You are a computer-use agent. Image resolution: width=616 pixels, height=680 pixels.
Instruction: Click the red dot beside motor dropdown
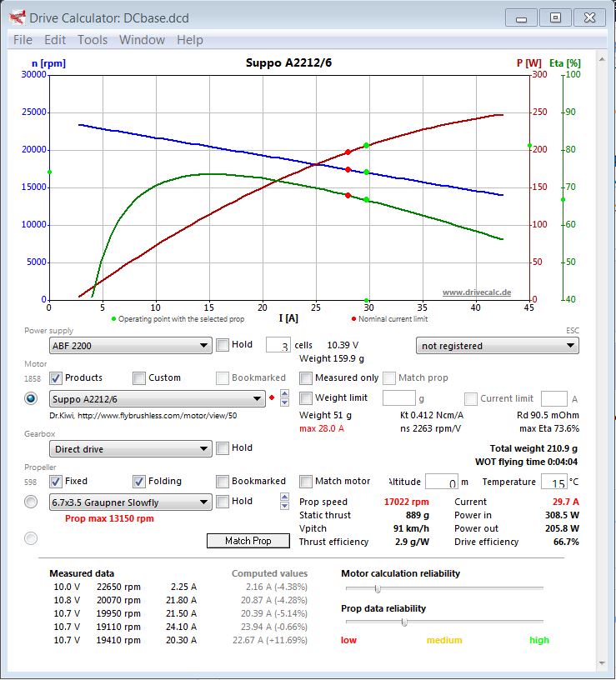pos(272,399)
